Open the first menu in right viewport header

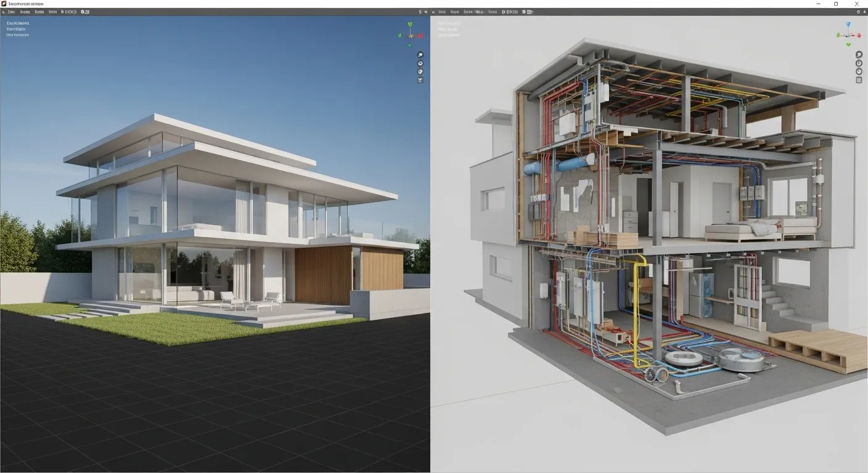point(441,12)
